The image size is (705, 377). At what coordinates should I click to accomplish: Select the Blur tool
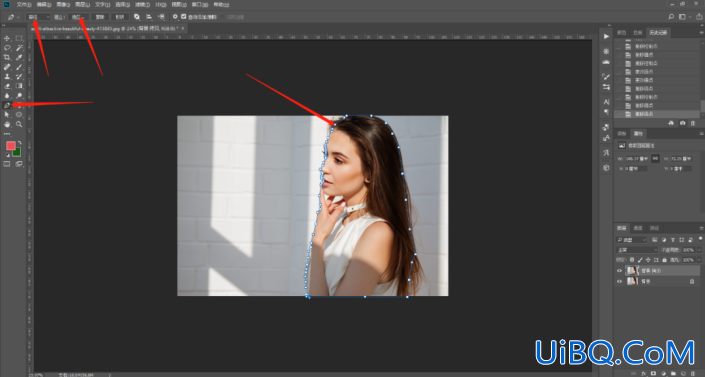point(7,95)
